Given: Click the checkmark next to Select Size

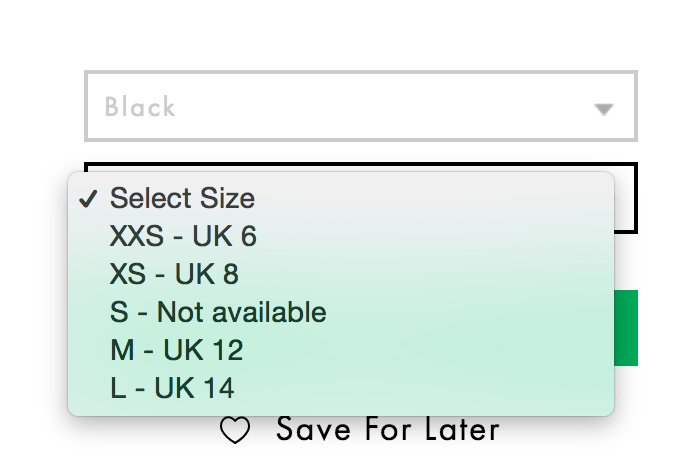Looking at the screenshot, I should [x=88, y=198].
